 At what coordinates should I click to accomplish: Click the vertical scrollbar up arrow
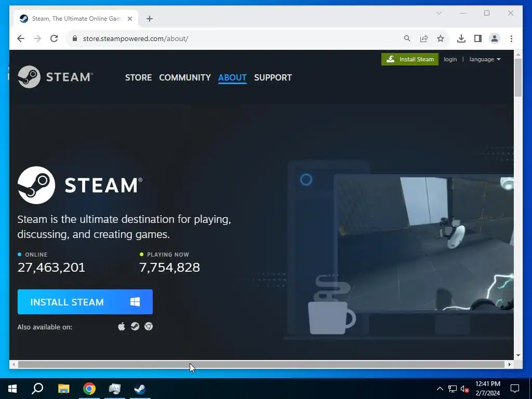(518, 54)
